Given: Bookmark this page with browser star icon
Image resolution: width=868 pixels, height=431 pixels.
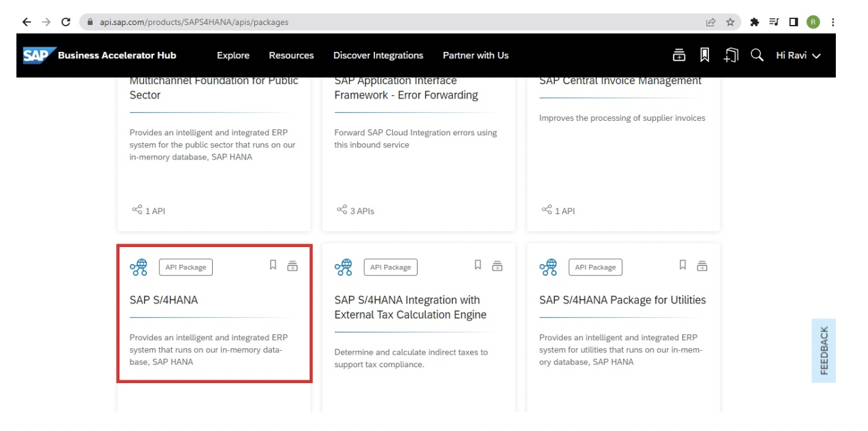Looking at the screenshot, I should 730,22.
